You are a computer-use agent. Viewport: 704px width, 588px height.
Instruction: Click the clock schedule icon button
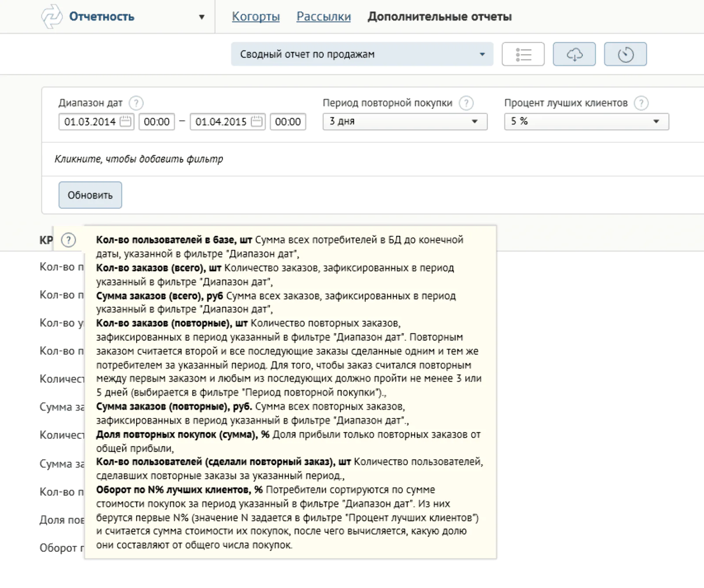tap(625, 54)
